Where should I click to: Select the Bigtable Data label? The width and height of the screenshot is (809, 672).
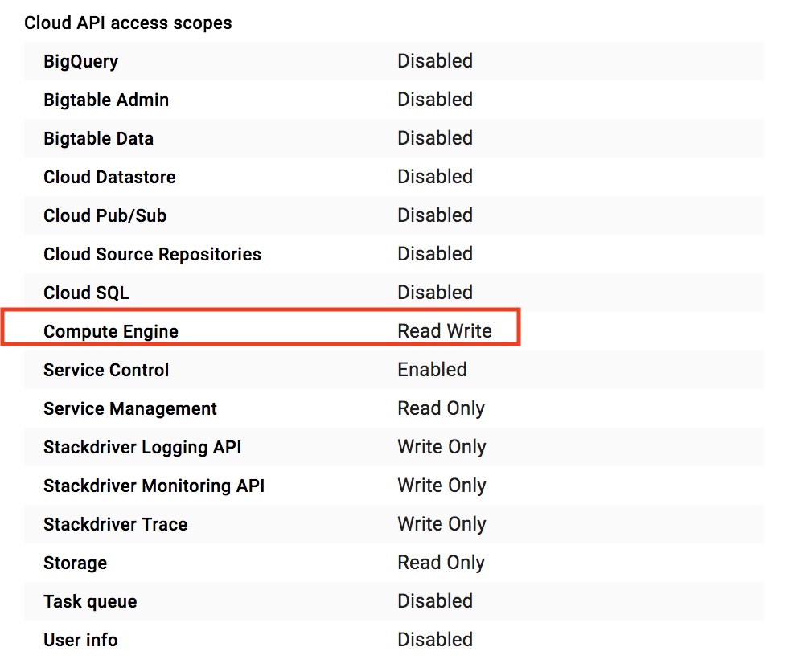coord(99,138)
